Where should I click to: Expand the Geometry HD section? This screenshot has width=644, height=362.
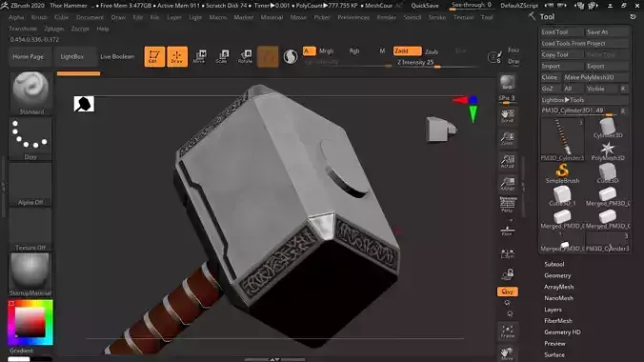562,332
